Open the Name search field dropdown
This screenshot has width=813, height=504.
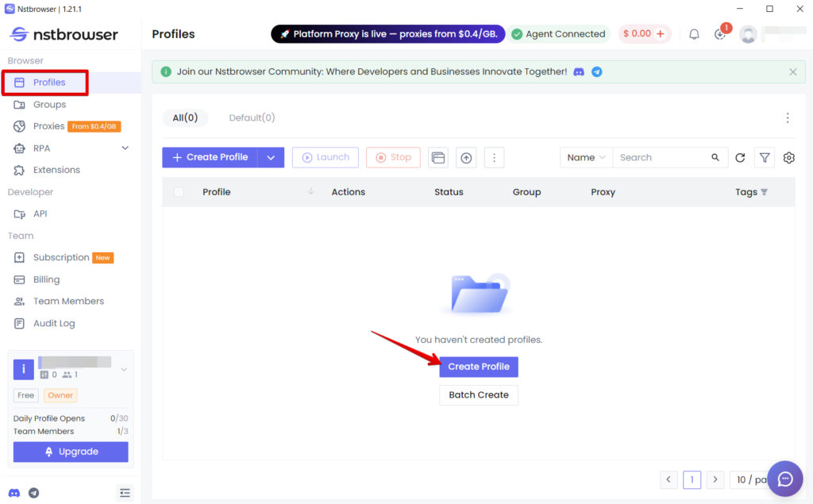[x=586, y=158]
